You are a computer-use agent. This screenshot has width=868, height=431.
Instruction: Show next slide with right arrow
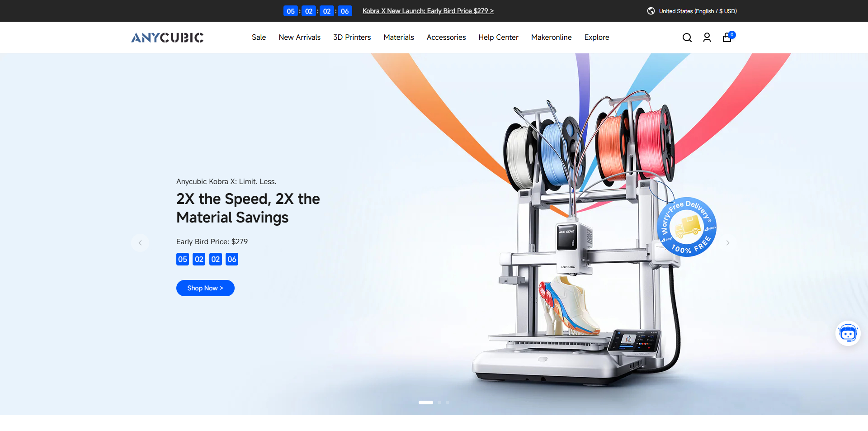pyautogui.click(x=728, y=243)
